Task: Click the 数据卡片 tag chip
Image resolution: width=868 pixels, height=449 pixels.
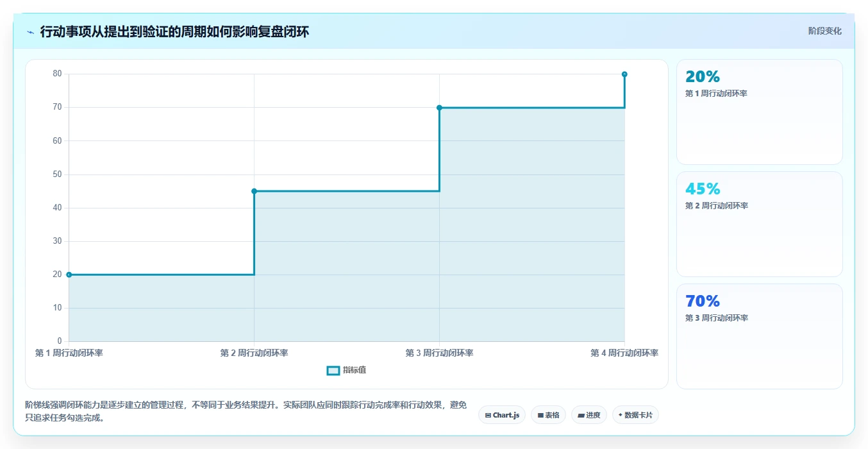Action: click(x=635, y=415)
